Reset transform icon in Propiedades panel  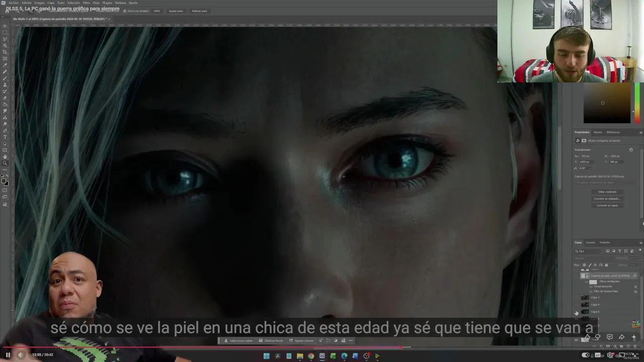tap(631, 149)
